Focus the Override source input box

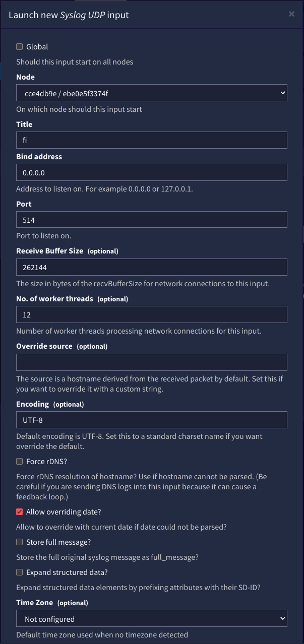[x=151, y=362]
